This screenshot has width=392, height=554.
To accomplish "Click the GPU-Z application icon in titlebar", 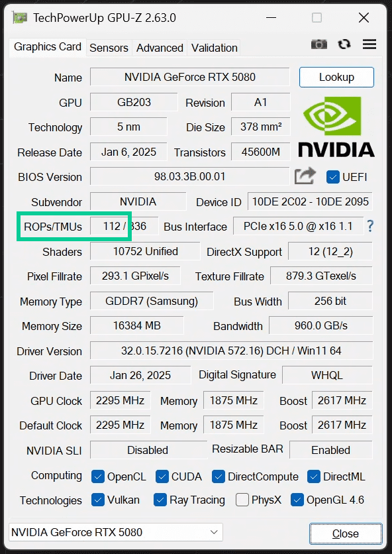I will 19,18.
